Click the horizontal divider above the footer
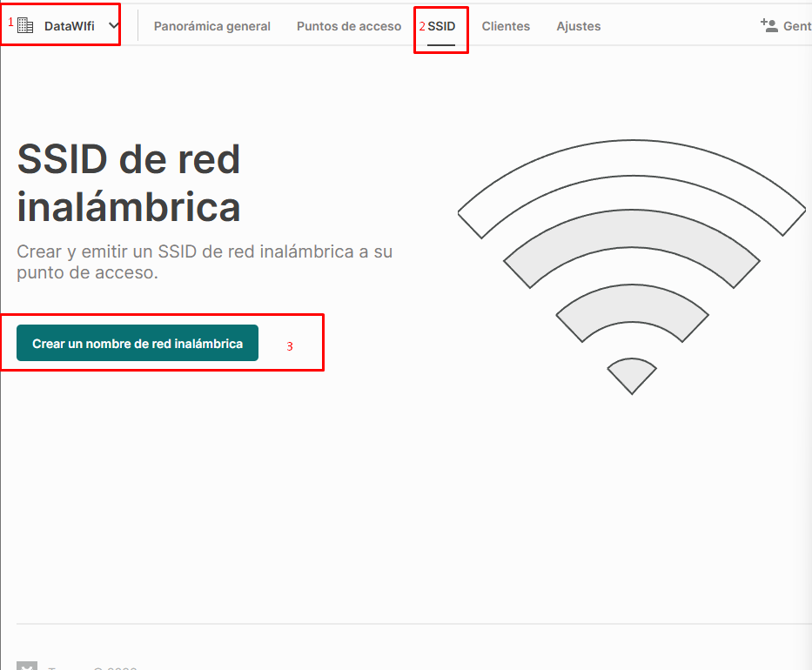This screenshot has width=812, height=670. (414, 623)
